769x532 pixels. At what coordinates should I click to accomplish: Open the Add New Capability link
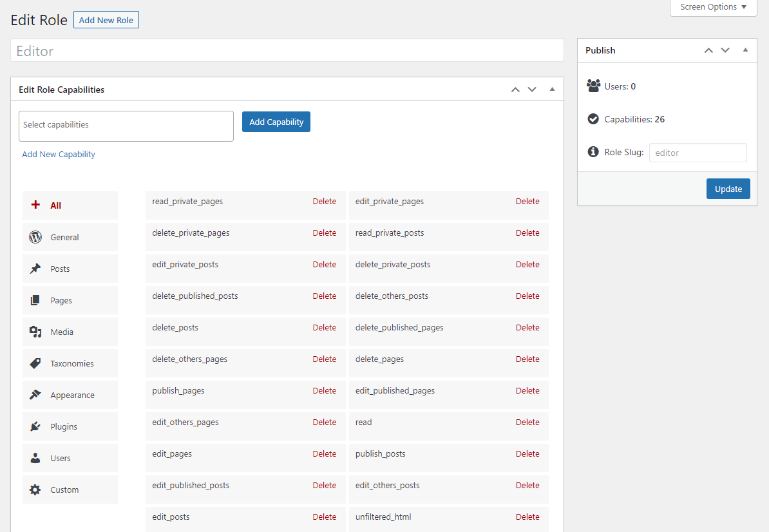pos(59,154)
